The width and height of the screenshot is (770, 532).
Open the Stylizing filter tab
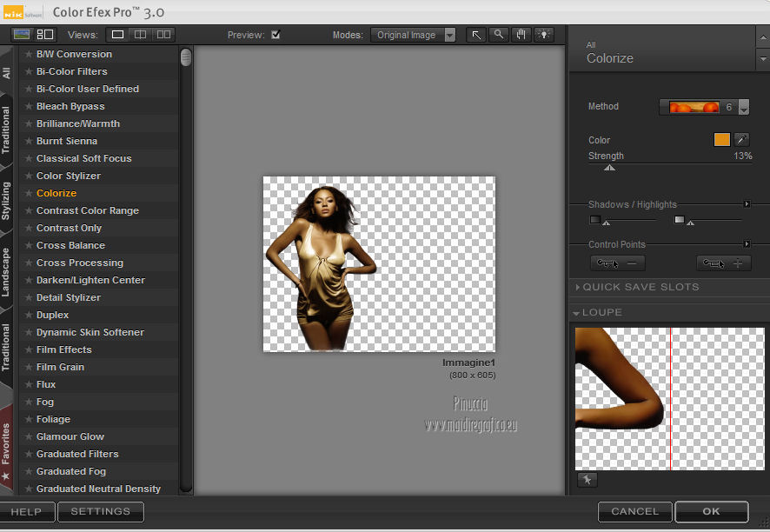pos(7,201)
